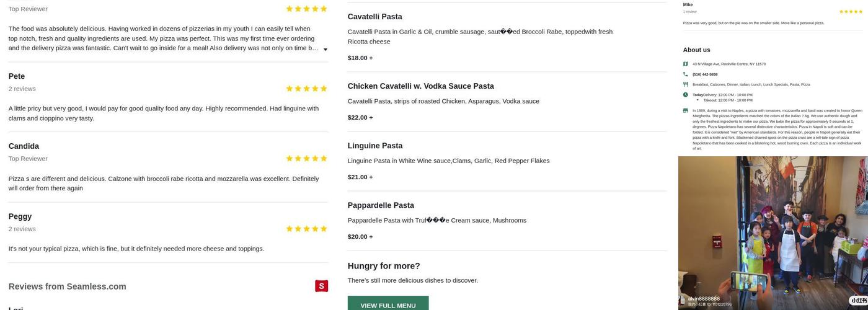Expand the hours dropdown arrow near Takeout
This screenshot has width=868, height=310.
[697, 100]
